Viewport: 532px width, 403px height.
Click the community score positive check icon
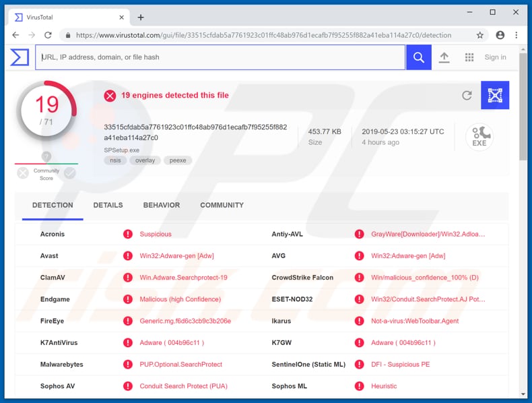pos(69,173)
